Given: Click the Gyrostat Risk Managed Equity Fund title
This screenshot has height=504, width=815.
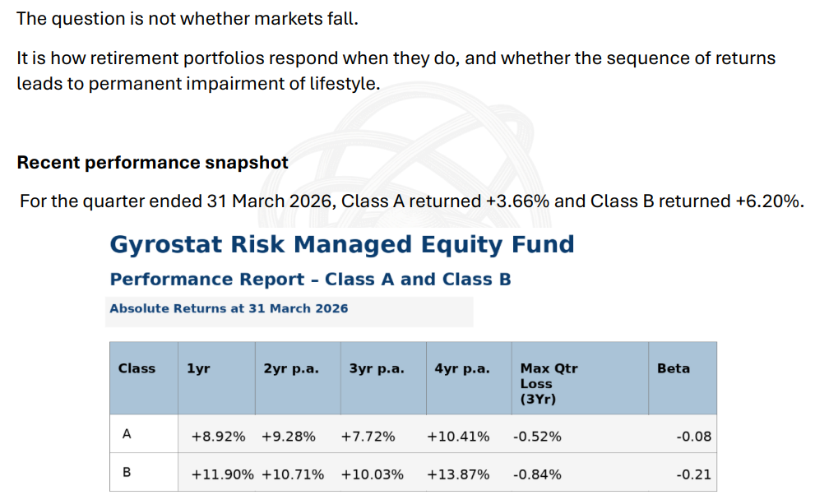Looking at the screenshot, I should 342,245.
